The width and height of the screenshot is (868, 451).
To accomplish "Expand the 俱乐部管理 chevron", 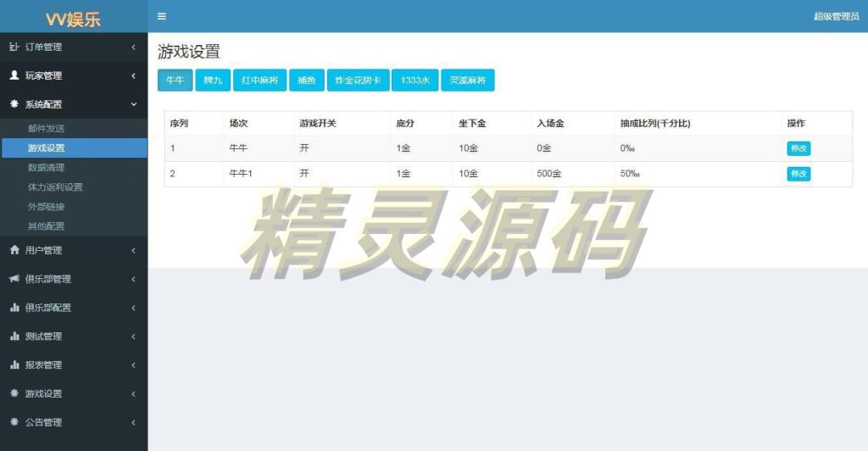I will tap(133, 280).
